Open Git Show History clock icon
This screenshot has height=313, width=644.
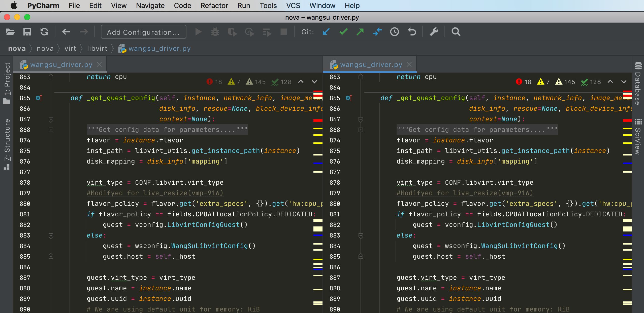point(394,32)
